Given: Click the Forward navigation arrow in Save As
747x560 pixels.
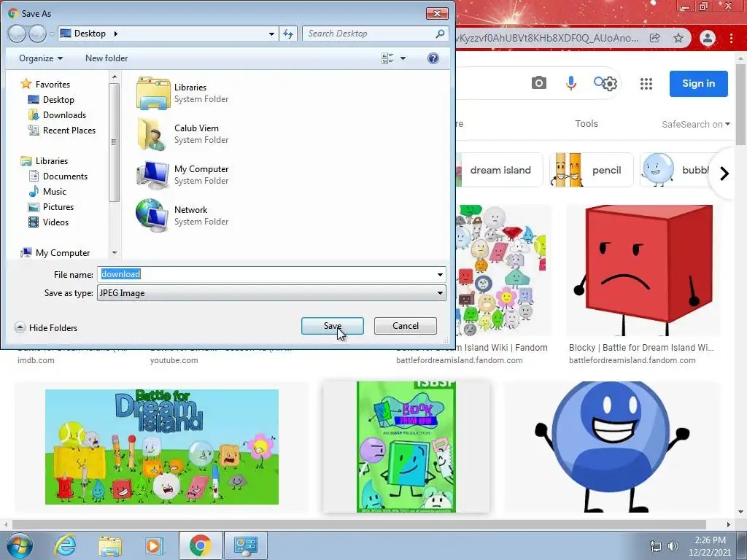Looking at the screenshot, I should click(x=38, y=34).
